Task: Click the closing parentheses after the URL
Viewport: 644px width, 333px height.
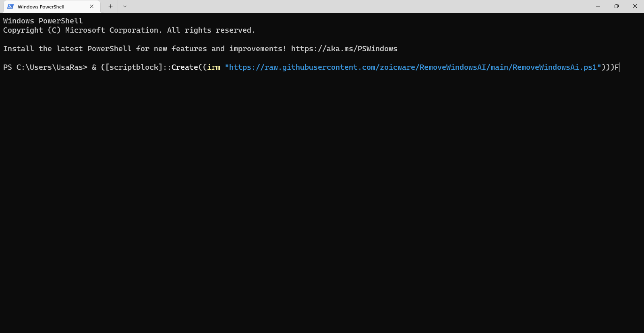Action: [608, 67]
